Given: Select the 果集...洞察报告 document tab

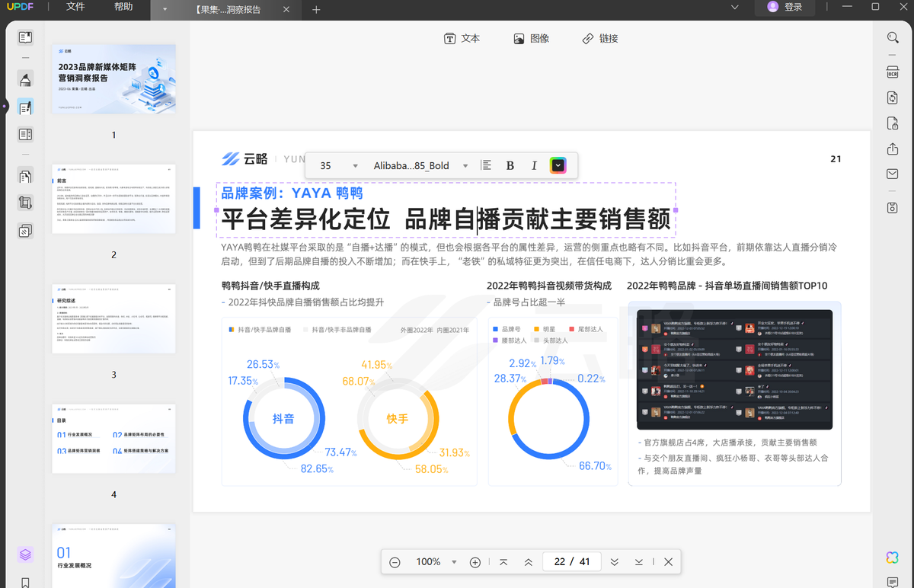Looking at the screenshot, I should click(x=227, y=10).
